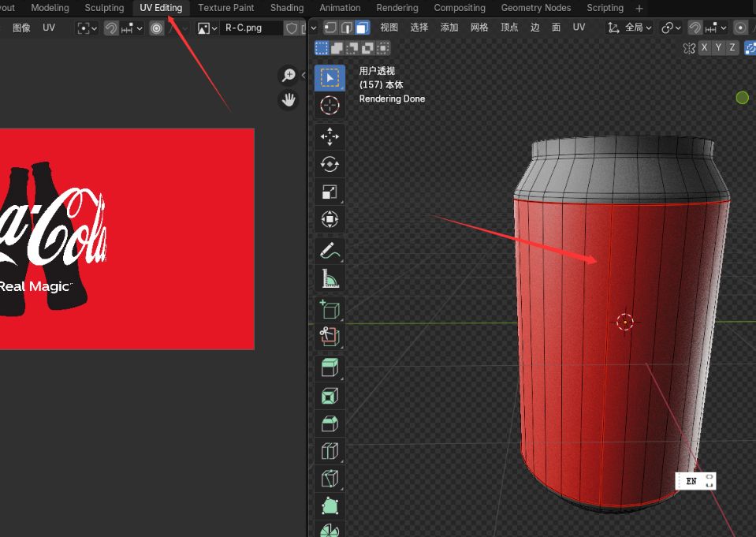Open the 选择 menu in viewport header
This screenshot has width=756, height=537.
click(x=419, y=28)
